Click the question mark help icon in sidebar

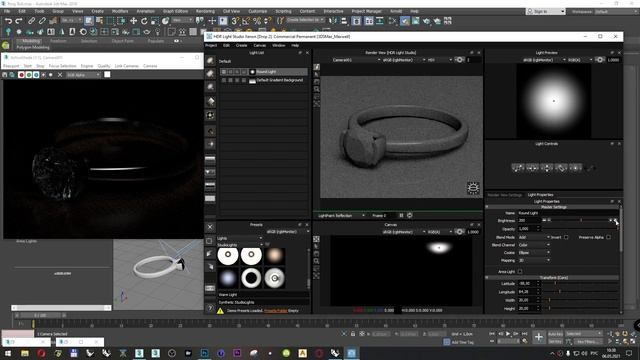pyautogui.click(x=210, y=308)
